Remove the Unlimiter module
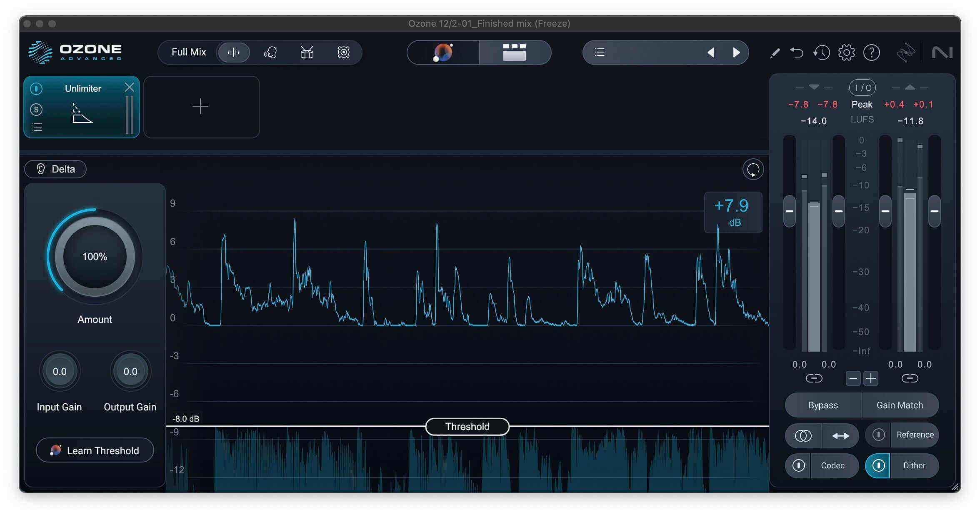 [130, 87]
